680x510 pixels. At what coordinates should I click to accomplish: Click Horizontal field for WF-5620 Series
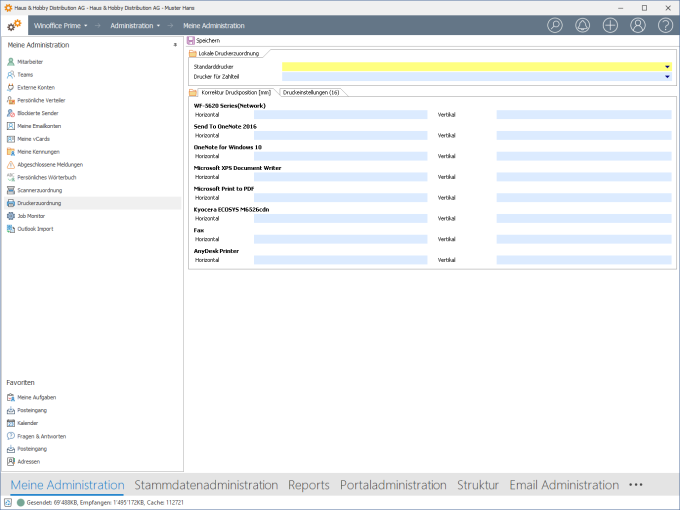[340, 114]
